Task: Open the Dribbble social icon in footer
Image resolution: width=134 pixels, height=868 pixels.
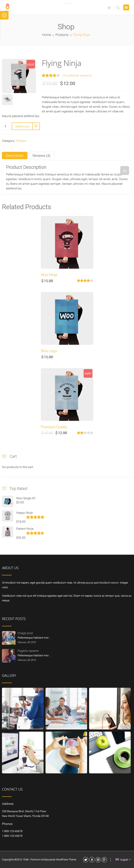Action: (x=98, y=859)
